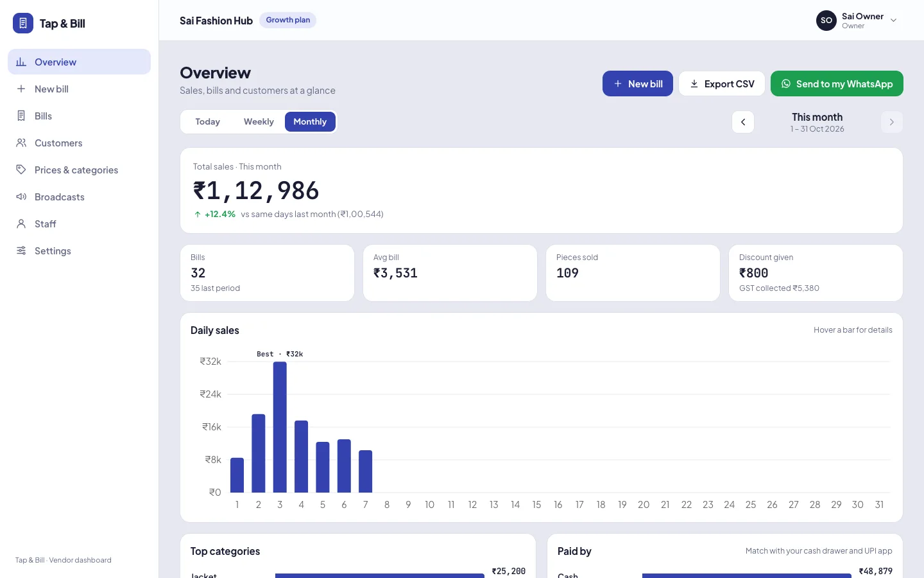Click the Staff person sidebar icon

point(21,223)
